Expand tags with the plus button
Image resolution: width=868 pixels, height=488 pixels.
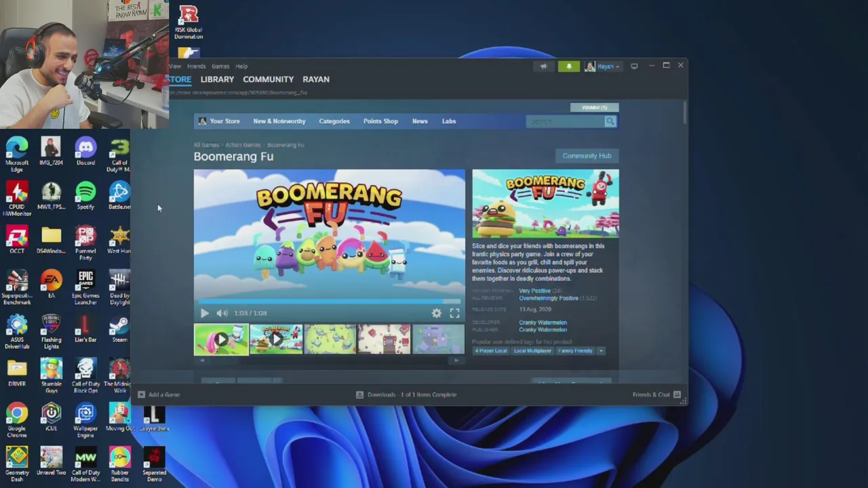coord(601,351)
